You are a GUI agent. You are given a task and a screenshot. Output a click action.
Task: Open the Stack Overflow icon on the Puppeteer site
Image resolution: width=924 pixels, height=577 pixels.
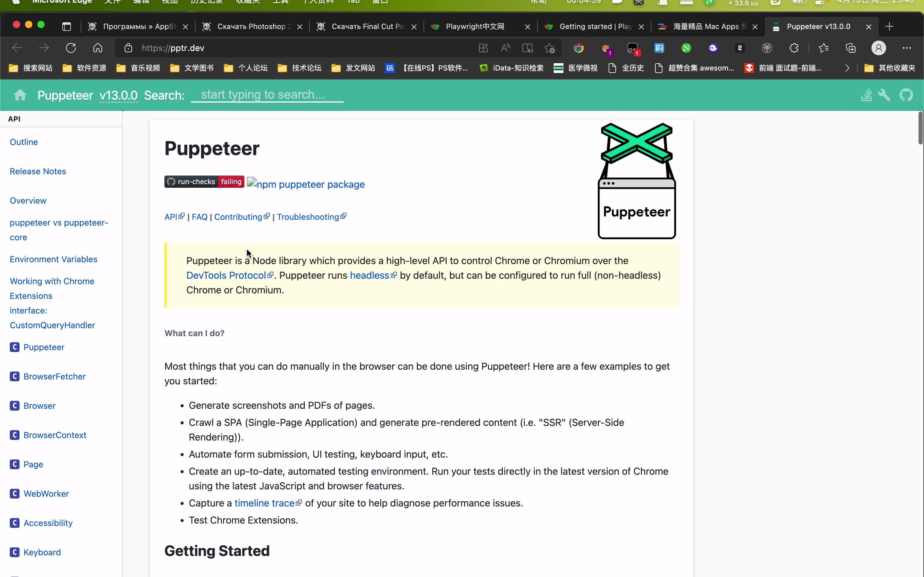(866, 94)
